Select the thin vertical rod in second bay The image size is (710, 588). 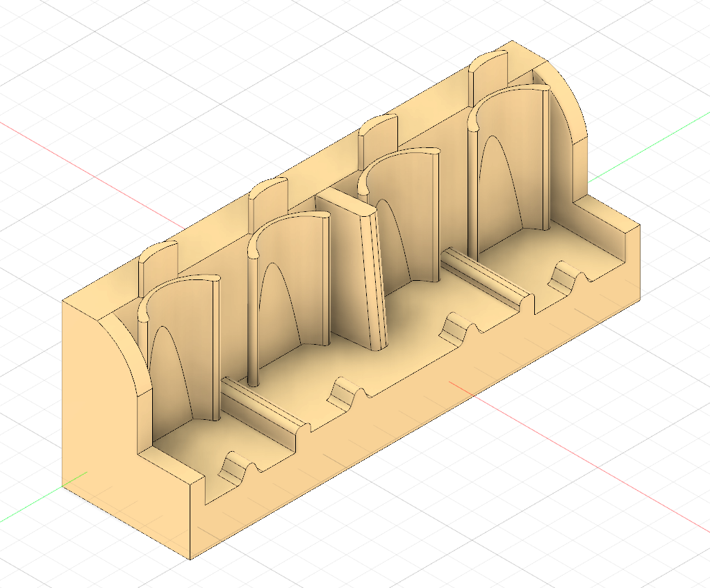pos(254,322)
